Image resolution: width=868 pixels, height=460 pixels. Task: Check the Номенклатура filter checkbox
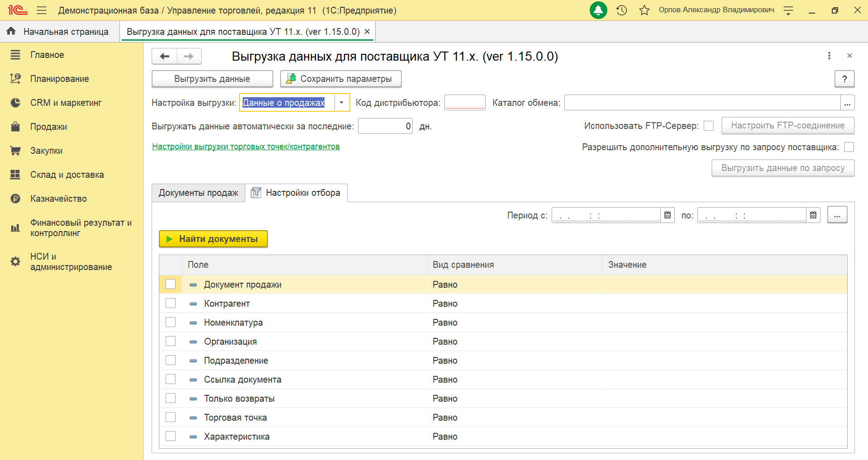click(x=171, y=322)
